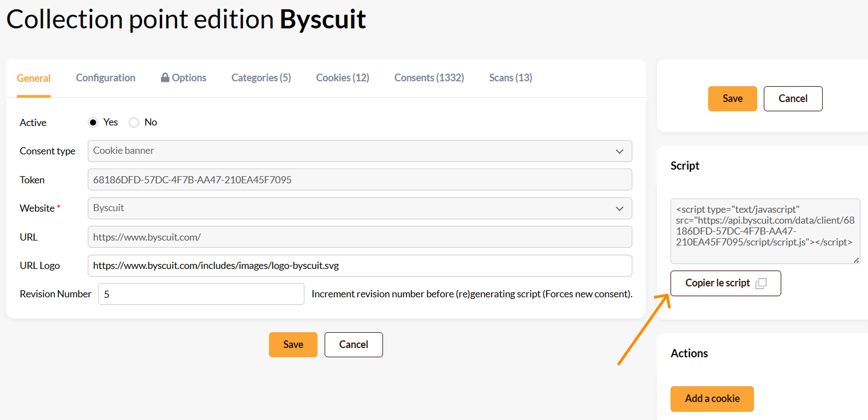Click the lock icon on Options tab
868x420 pixels.
(x=165, y=77)
